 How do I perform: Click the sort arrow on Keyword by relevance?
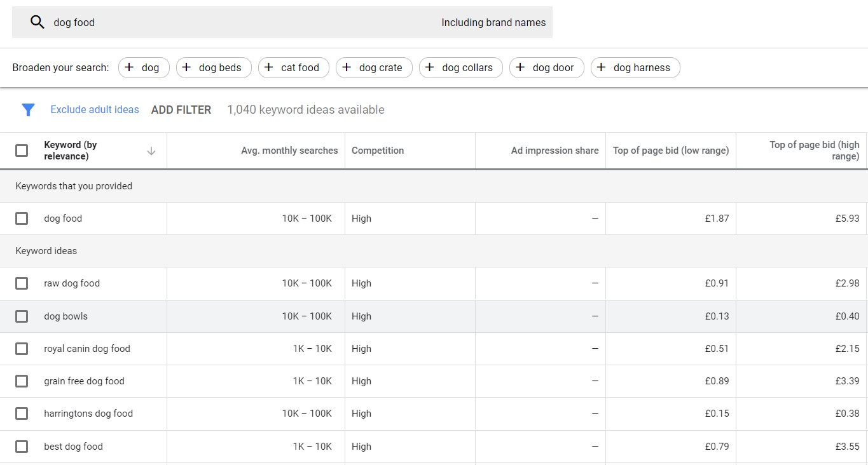click(151, 151)
